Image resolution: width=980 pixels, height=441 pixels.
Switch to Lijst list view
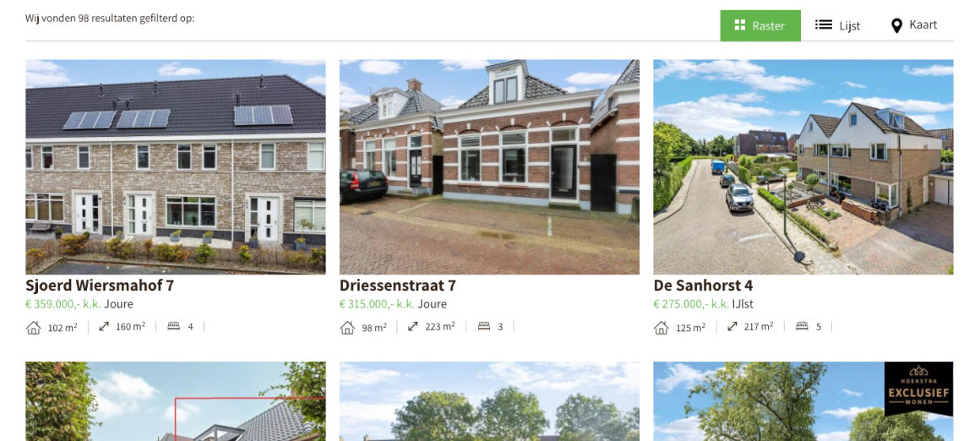837,25
